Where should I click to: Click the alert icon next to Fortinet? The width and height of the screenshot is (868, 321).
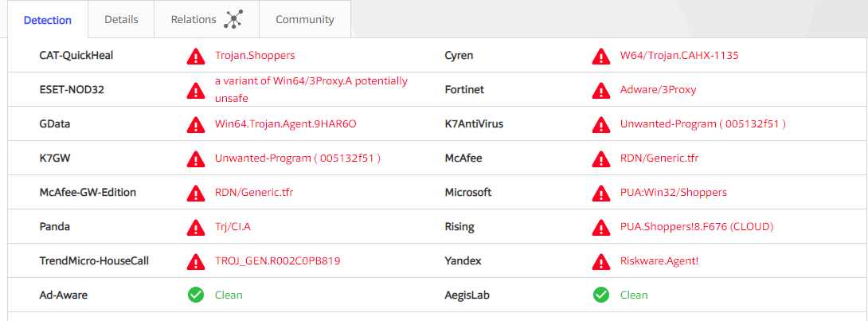601,90
